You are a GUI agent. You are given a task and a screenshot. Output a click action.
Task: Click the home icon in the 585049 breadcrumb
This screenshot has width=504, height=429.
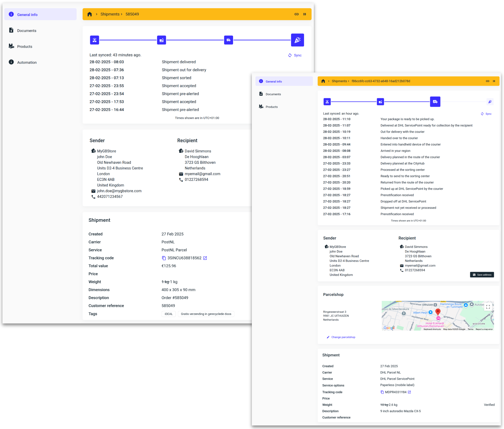pyautogui.click(x=89, y=14)
